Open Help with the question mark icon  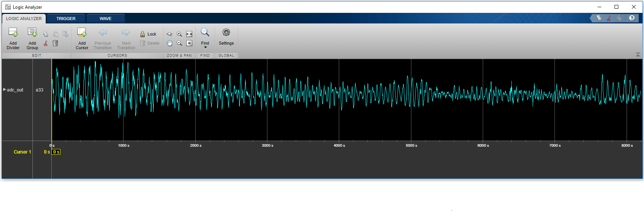(x=632, y=18)
